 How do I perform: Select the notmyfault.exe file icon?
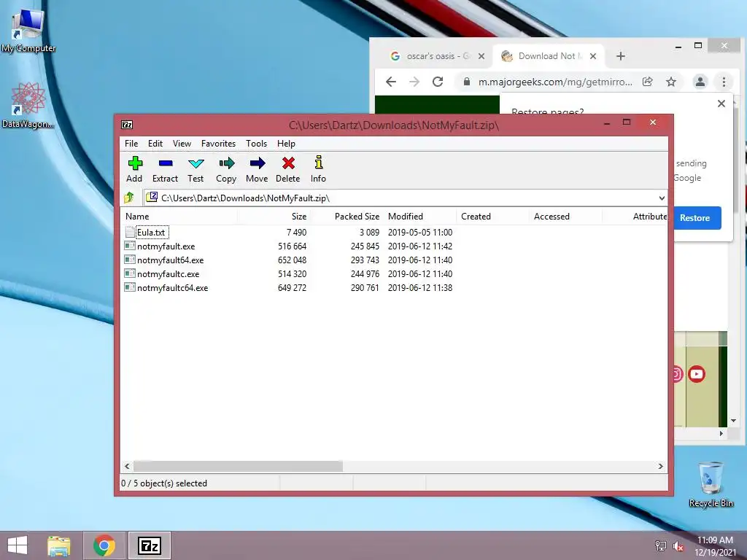[x=130, y=246]
